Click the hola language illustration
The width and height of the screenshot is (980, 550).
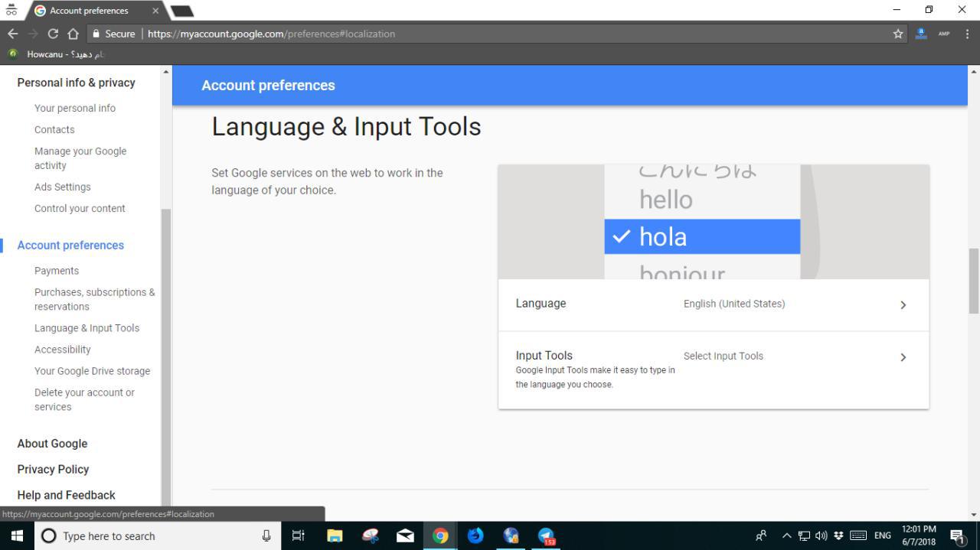tap(702, 236)
